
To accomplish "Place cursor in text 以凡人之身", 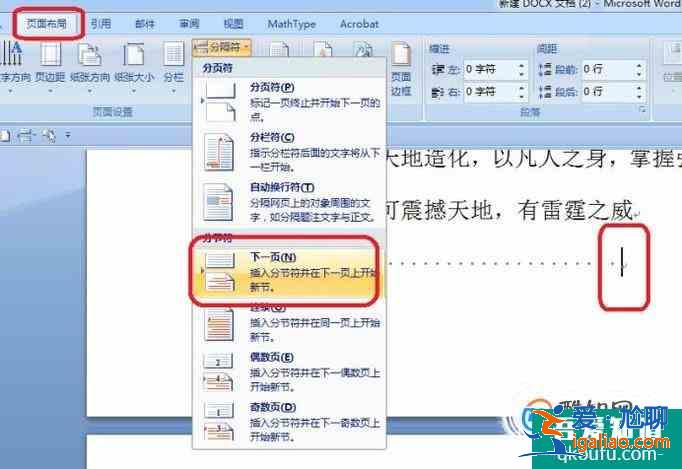I will click(x=549, y=158).
